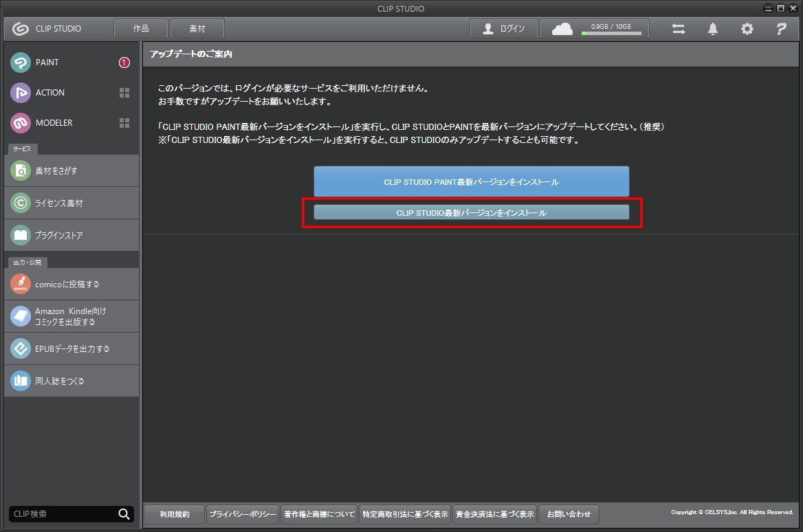Click the login user silhouette icon
The height and width of the screenshot is (532, 803).
[488, 29]
